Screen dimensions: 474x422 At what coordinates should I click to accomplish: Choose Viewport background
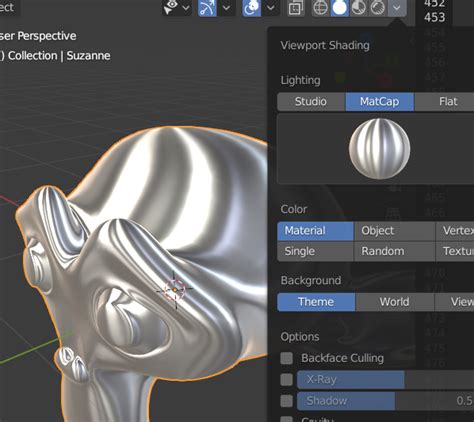pos(454,302)
